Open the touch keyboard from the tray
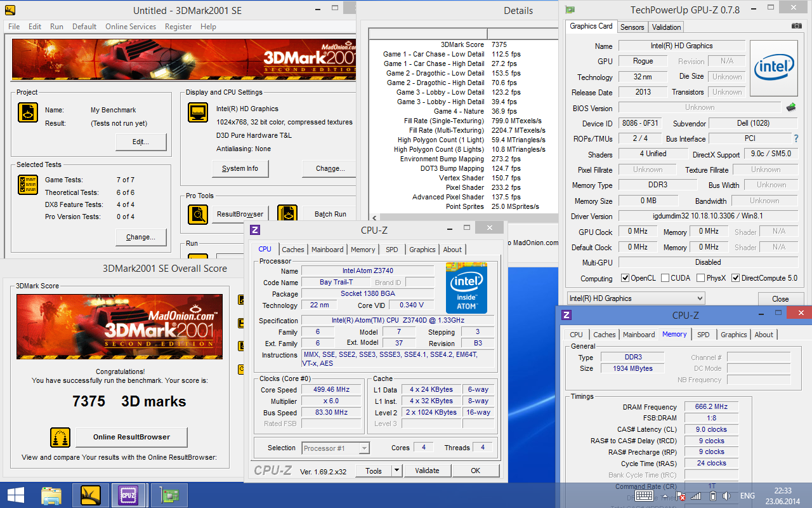This screenshot has height=508, width=812. pyautogui.click(x=644, y=496)
